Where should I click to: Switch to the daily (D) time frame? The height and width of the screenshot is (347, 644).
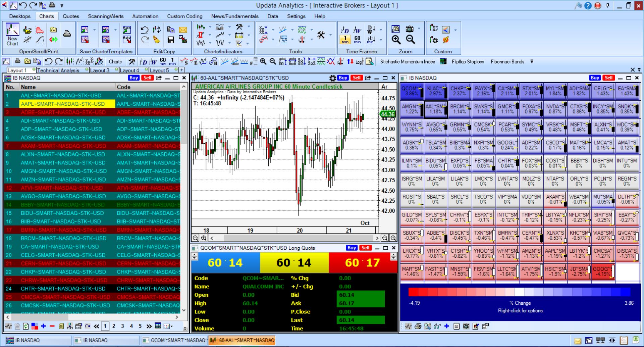click(345, 30)
